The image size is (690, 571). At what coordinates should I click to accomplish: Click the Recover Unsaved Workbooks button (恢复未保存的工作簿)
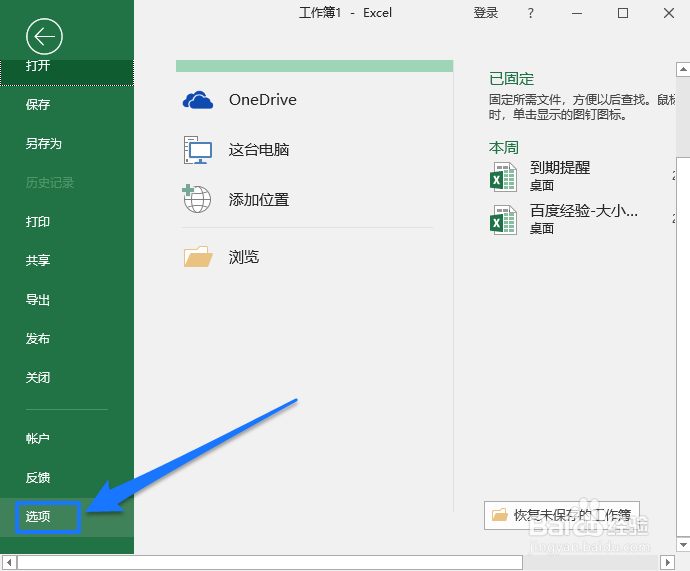[562, 515]
